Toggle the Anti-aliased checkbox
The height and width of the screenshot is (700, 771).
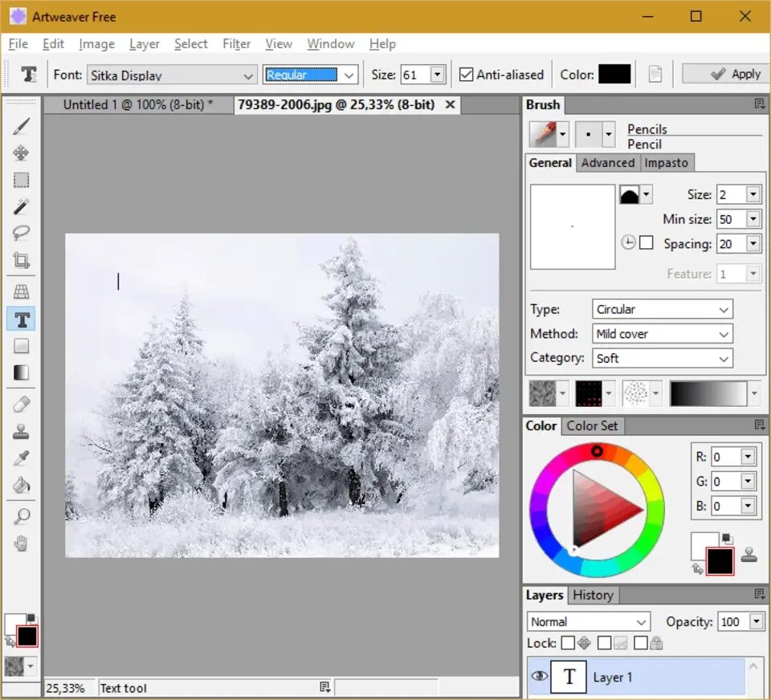(x=466, y=75)
